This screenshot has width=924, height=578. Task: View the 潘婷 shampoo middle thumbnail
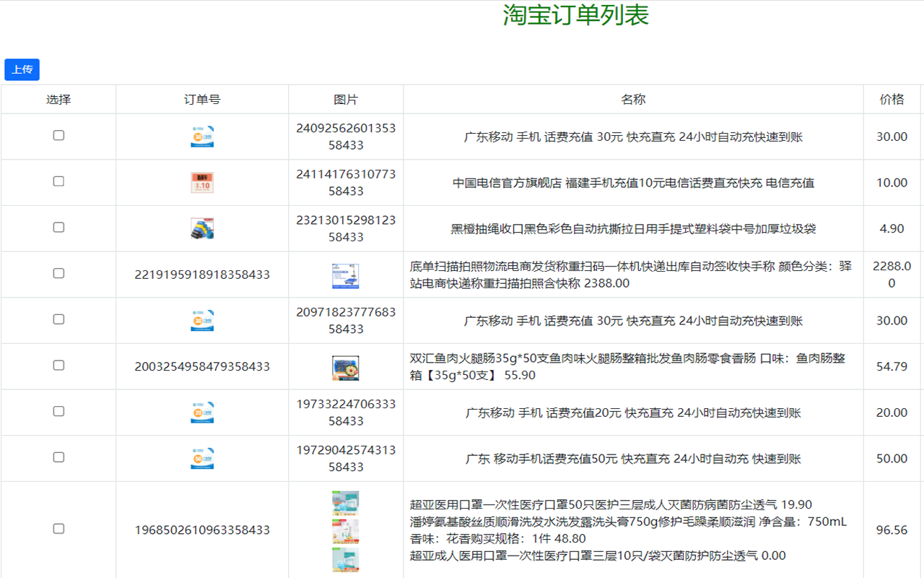tap(346, 531)
